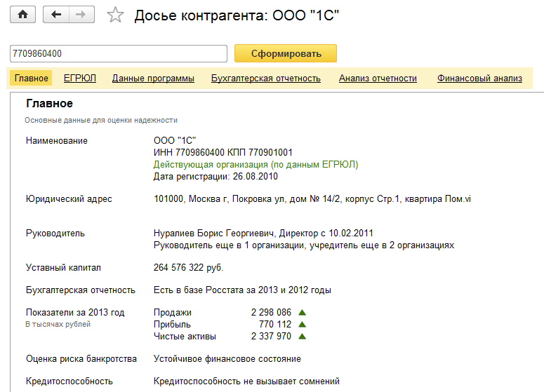
Task: Select the Главное tab
Action: click(31, 78)
